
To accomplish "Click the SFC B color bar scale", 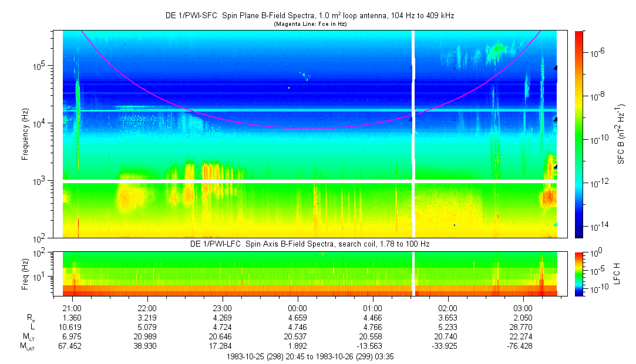I will (580, 134).
